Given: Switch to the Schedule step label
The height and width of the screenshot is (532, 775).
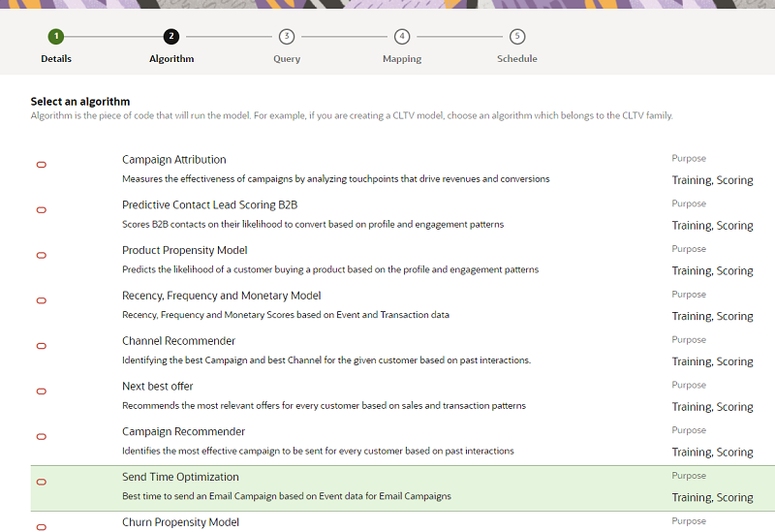Looking at the screenshot, I should click(x=517, y=59).
